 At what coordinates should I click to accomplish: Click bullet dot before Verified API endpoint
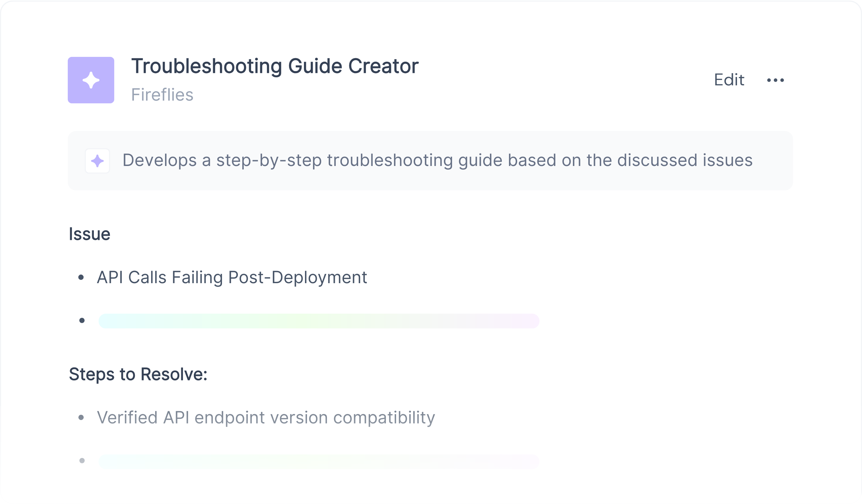coord(81,418)
